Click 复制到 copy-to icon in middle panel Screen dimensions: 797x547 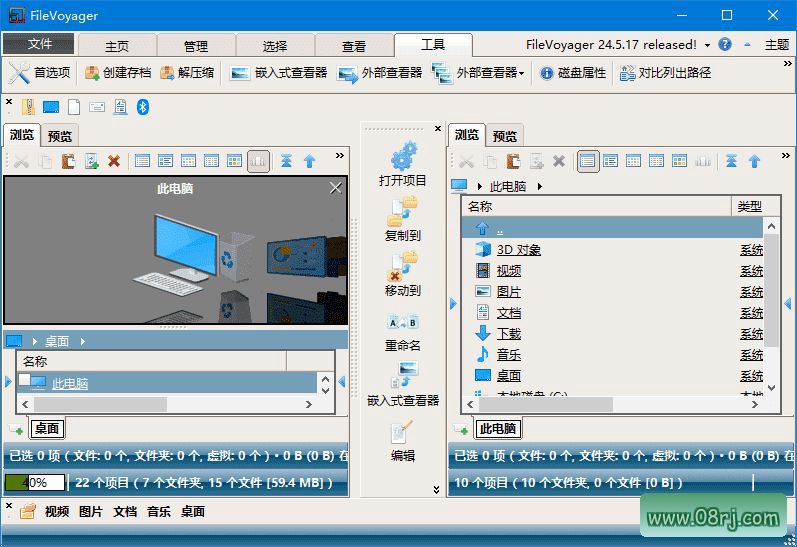(403, 212)
